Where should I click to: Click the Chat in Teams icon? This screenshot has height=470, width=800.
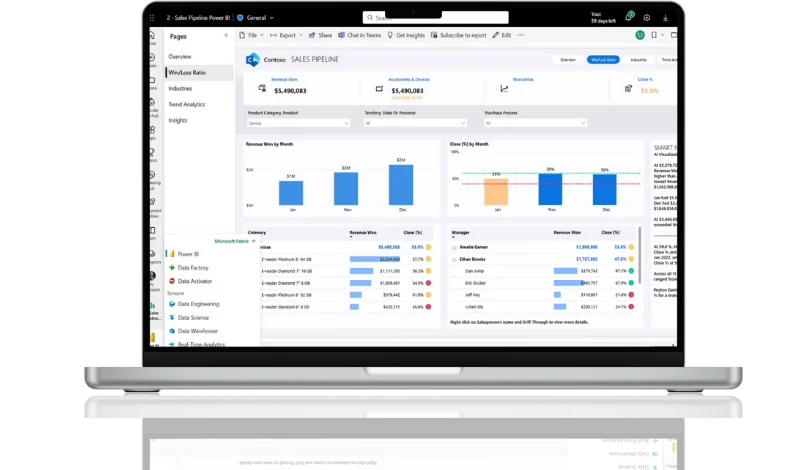click(342, 35)
